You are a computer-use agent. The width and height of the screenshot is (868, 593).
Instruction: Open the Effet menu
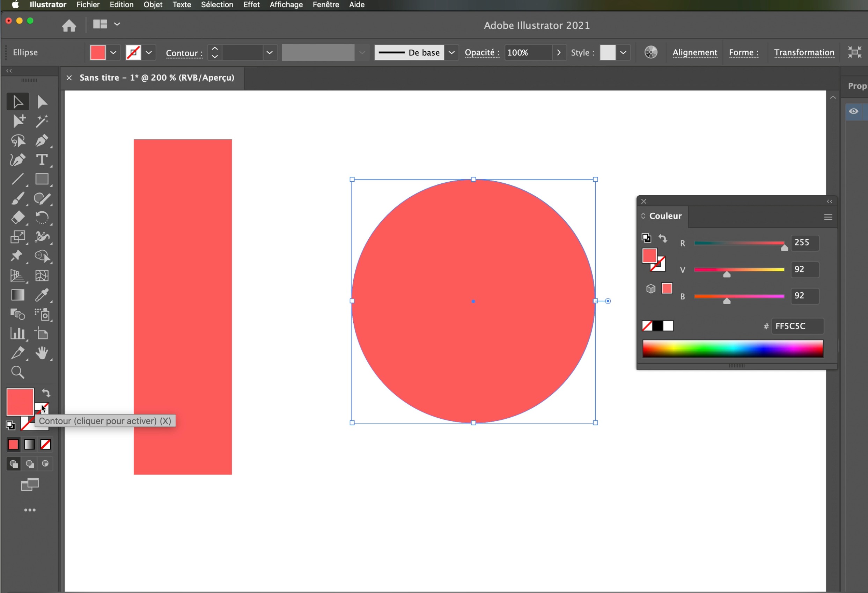pos(251,5)
